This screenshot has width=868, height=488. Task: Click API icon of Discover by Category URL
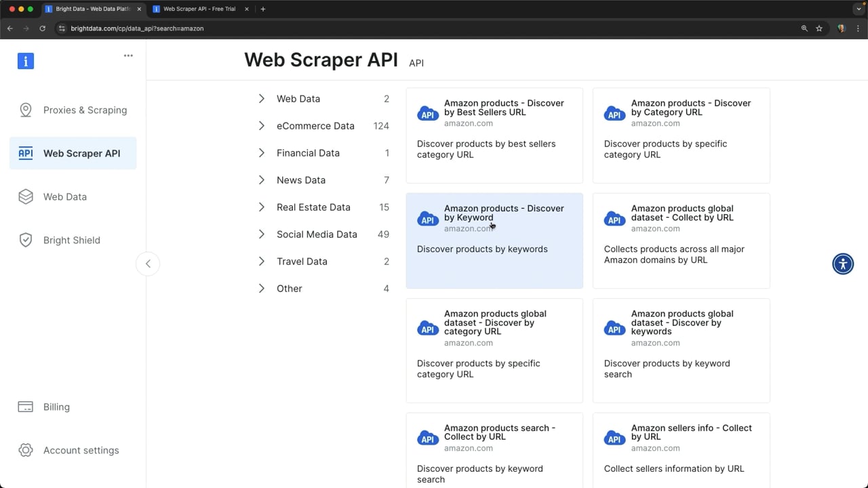click(x=615, y=113)
